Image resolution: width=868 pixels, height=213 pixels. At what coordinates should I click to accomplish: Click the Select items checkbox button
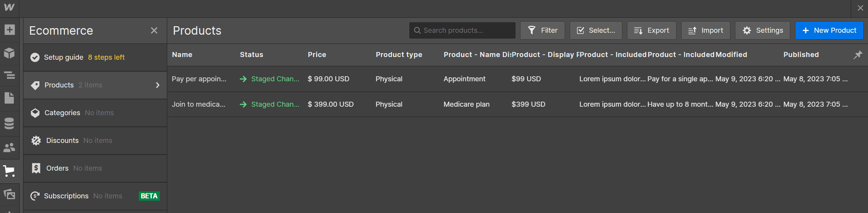pyautogui.click(x=596, y=30)
